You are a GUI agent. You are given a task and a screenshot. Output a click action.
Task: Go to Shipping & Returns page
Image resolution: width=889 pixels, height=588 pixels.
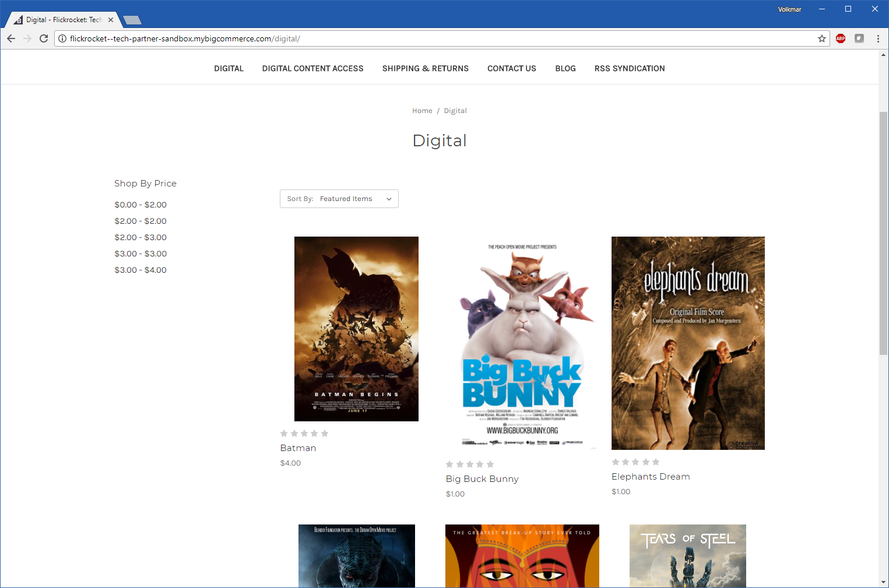(x=425, y=68)
